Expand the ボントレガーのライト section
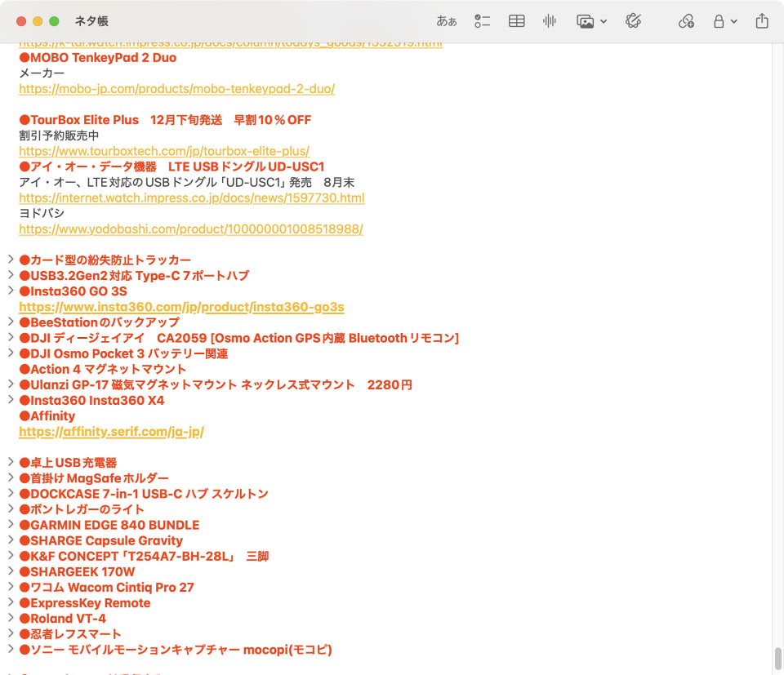Viewport: 784px width, 675px height. (11, 508)
